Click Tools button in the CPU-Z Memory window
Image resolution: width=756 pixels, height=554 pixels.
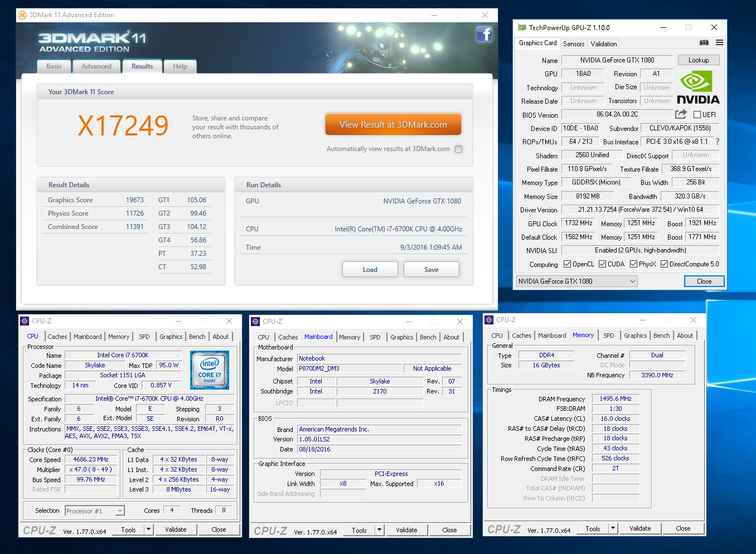point(593,528)
